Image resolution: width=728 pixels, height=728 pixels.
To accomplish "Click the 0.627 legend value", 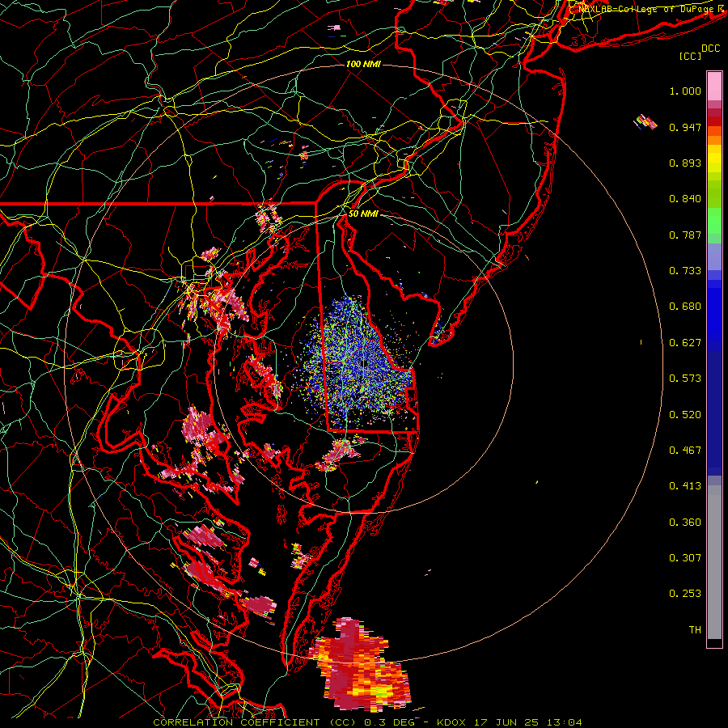I will (685, 343).
